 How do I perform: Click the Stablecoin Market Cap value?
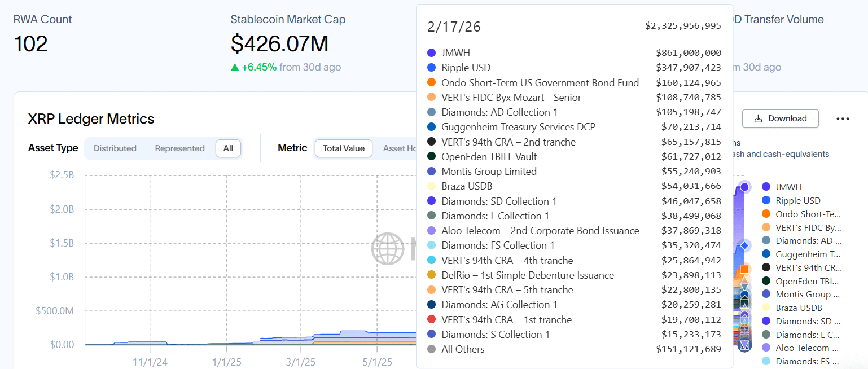point(279,44)
